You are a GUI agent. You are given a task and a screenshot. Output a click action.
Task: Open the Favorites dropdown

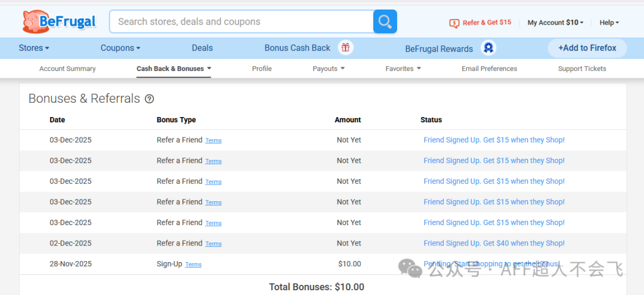pyautogui.click(x=403, y=69)
